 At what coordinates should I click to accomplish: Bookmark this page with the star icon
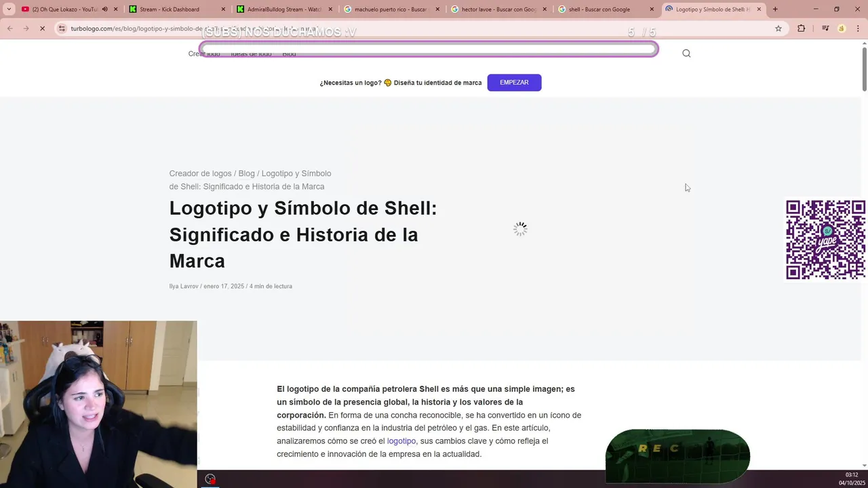pos(778,28)
